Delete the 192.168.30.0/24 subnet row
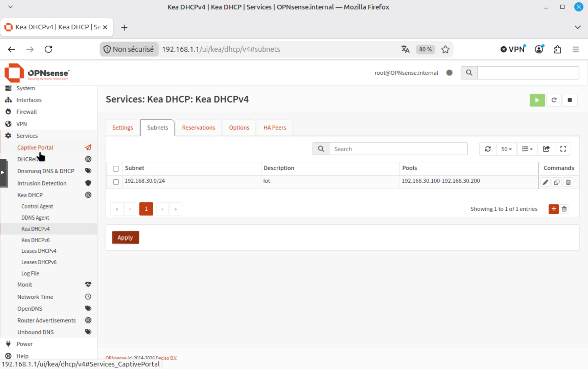Image resolution: width=588 pixels, height=369 pixels. 568,182
